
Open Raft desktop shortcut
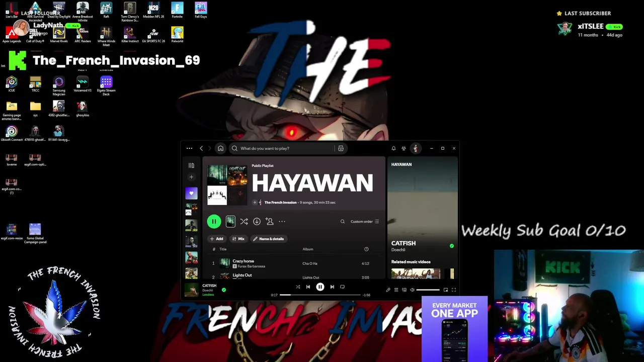tap(106, 10)
